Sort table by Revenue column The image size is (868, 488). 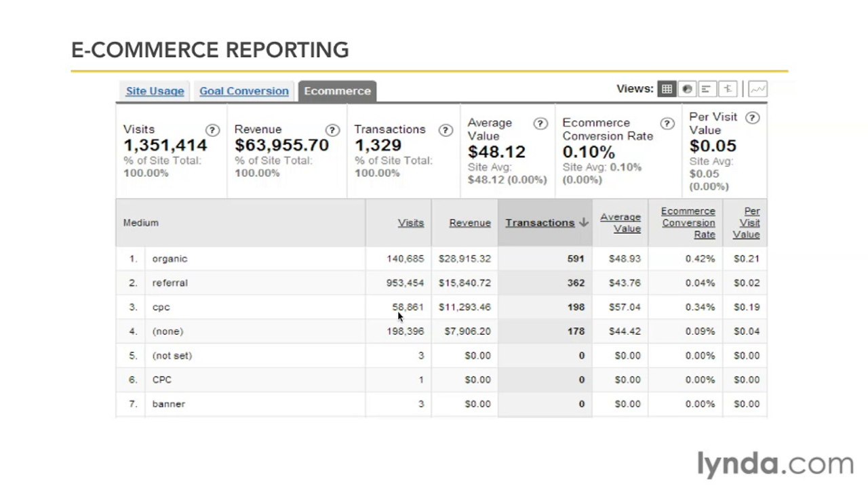click(x=470, y=223)
